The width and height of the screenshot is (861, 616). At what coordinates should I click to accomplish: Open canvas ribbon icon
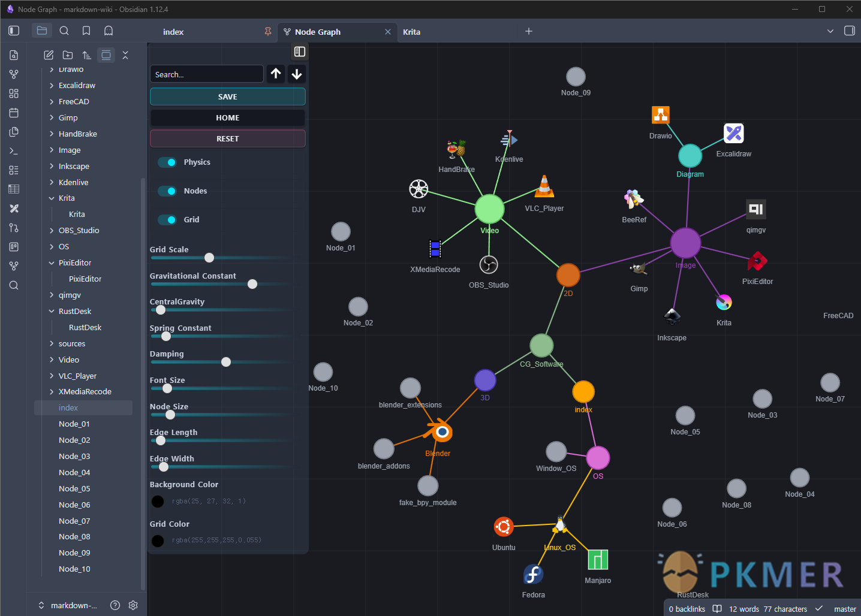14,93
